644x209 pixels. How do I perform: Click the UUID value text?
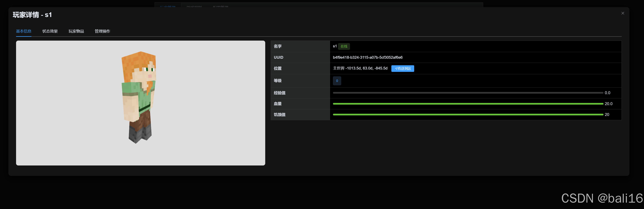pos(367,57)
